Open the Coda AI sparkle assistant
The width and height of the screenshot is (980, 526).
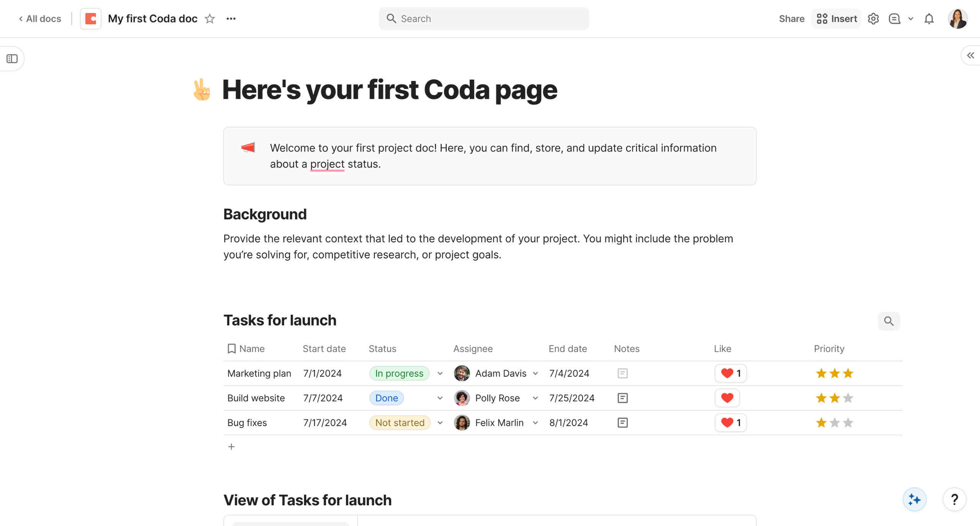[x=914, y=499]
